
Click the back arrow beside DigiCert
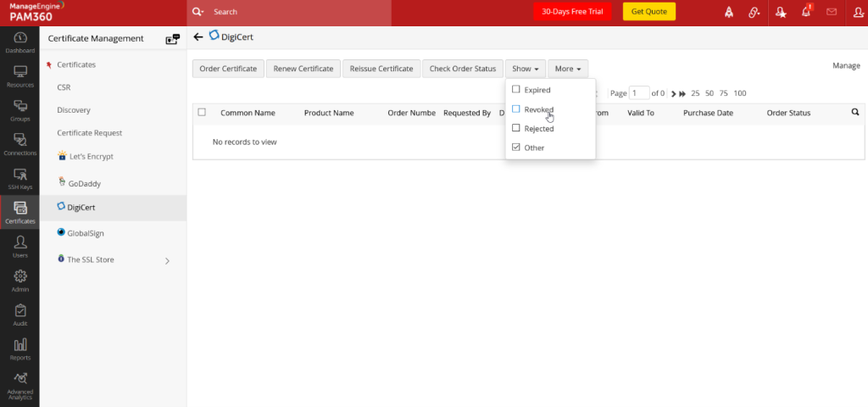click(x=198, y=36)
